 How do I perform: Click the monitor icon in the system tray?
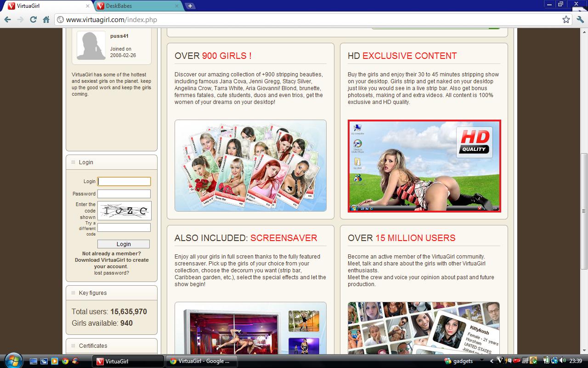pyautogui.click(x=525, y=361)
